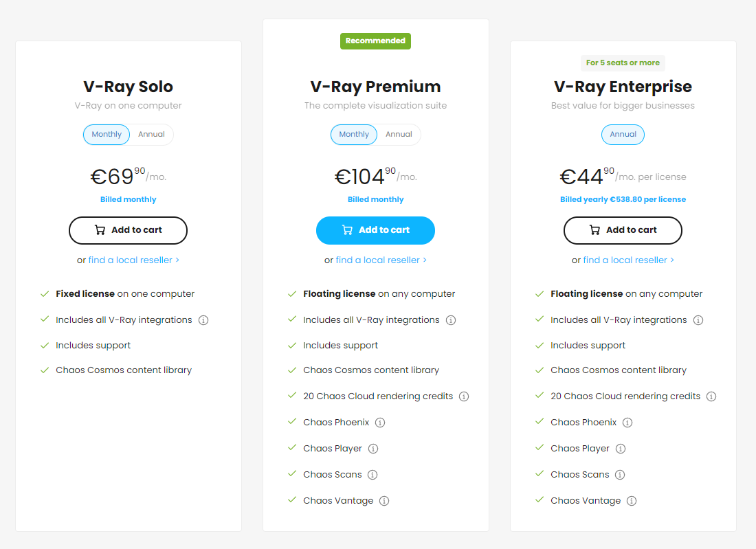Open info icon for Premium Chaos Phoenix
Viewport: 756px width, 549px height.
[x=380, y=423]
